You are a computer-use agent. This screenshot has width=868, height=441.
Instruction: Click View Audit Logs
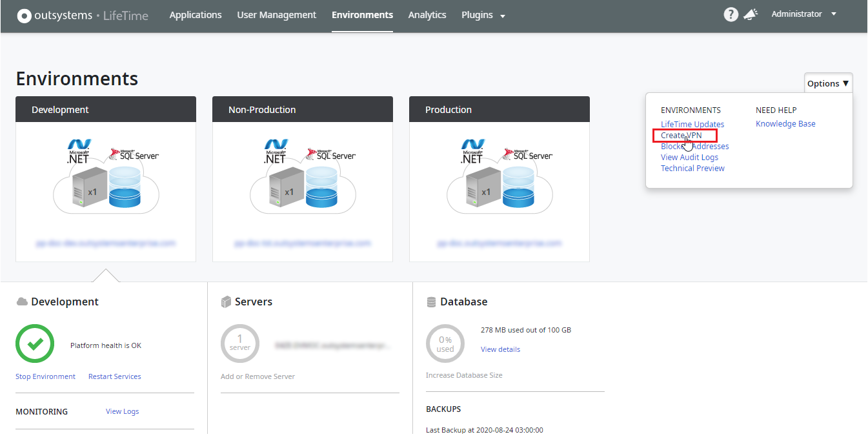coord(689,157)
